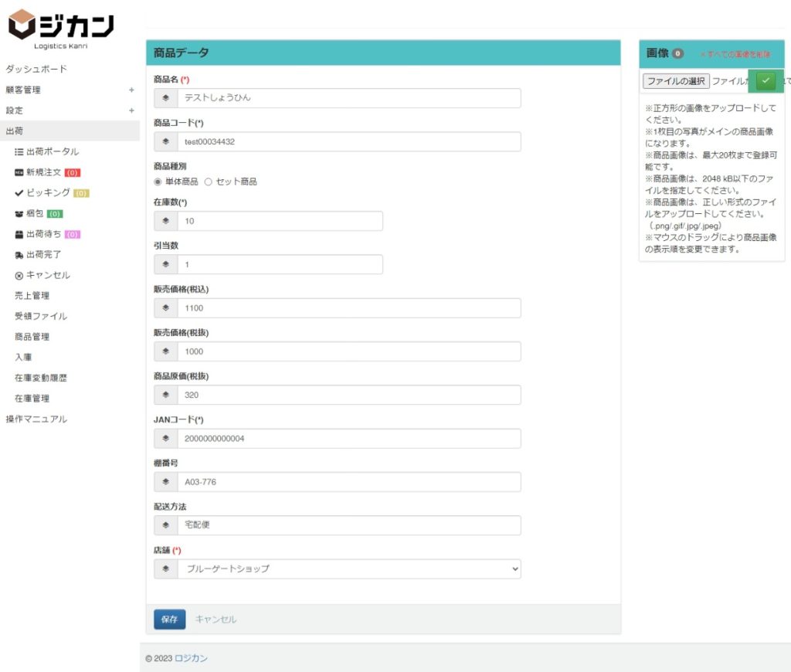Expand the 設定 menu plus sign
Screen dimensions: 791x672
click(x=131, y=110)
